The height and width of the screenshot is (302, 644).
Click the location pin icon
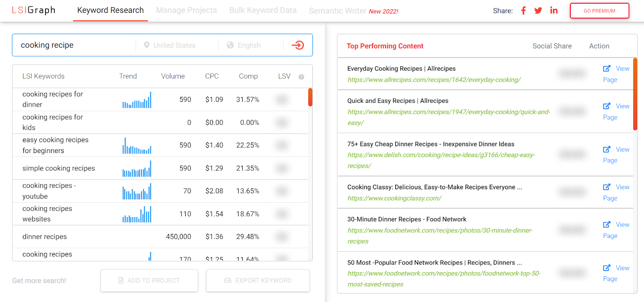147,46
